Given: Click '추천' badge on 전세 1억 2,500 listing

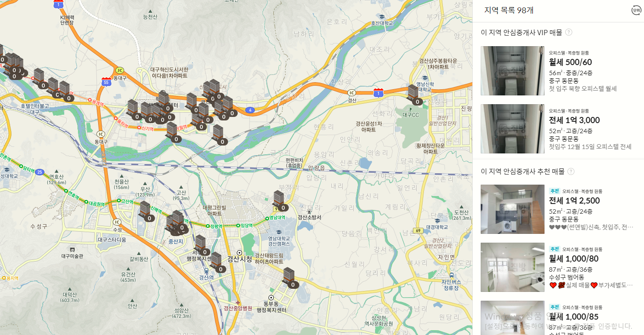Looking at the screenshot, I should tap(554, 191).
